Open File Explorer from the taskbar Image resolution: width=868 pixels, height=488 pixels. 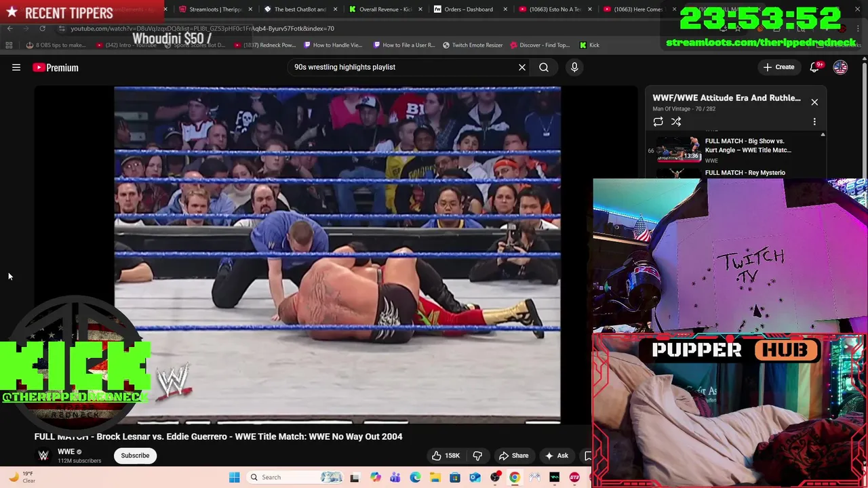click(435, 477)
